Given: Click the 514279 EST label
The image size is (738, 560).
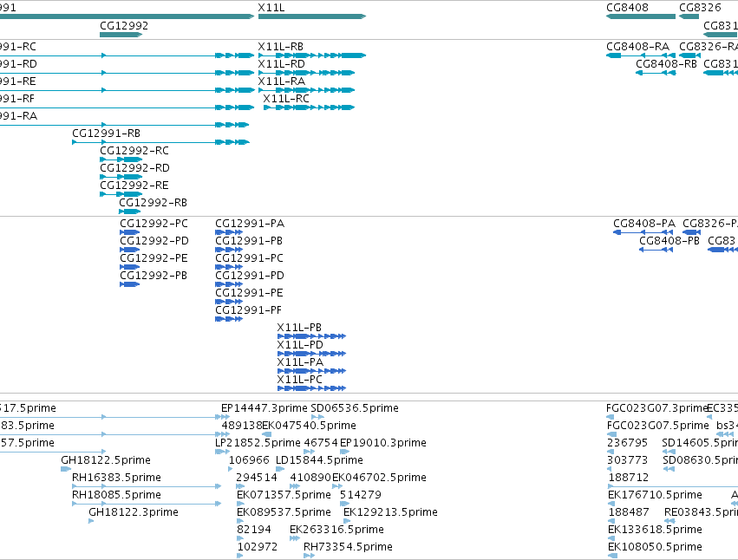Looking at the screenshot, I should (x=361, y=496).
